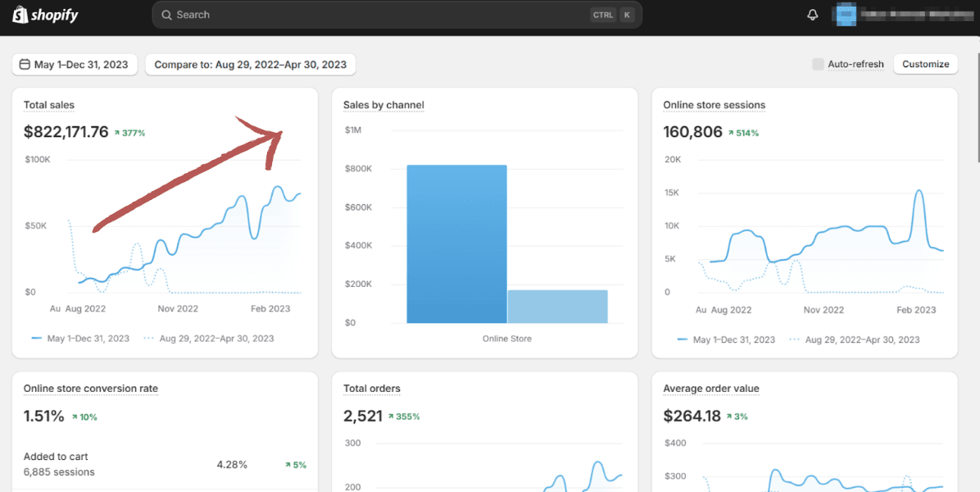980x492 pixels.
Task: Click the Shopify logo
Action: pyautogui.click(x=45, y=15)
